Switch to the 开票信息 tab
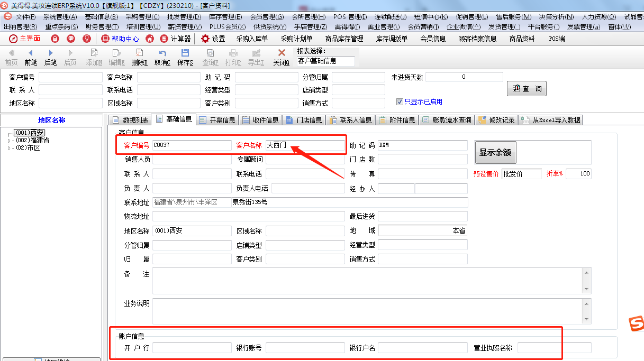 coord(217,120)
